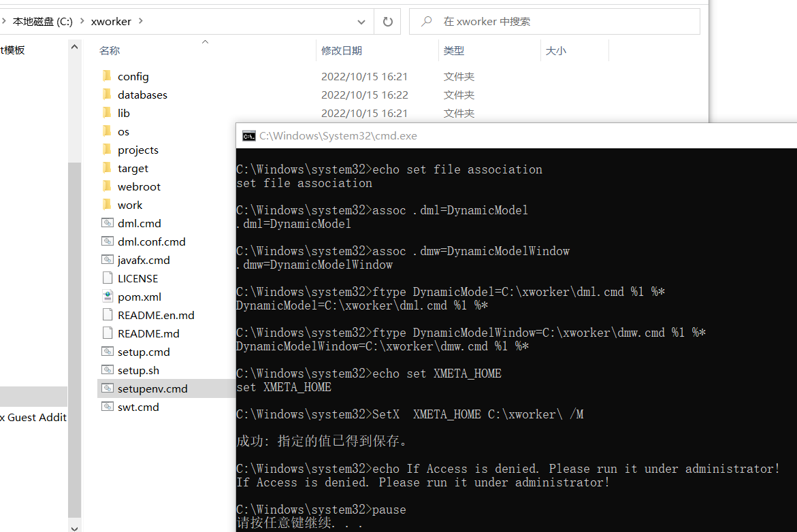The width and height of the screenshot is (797, 532).
Task: Click the swt.cmd file icon
Action: [108, 406]
